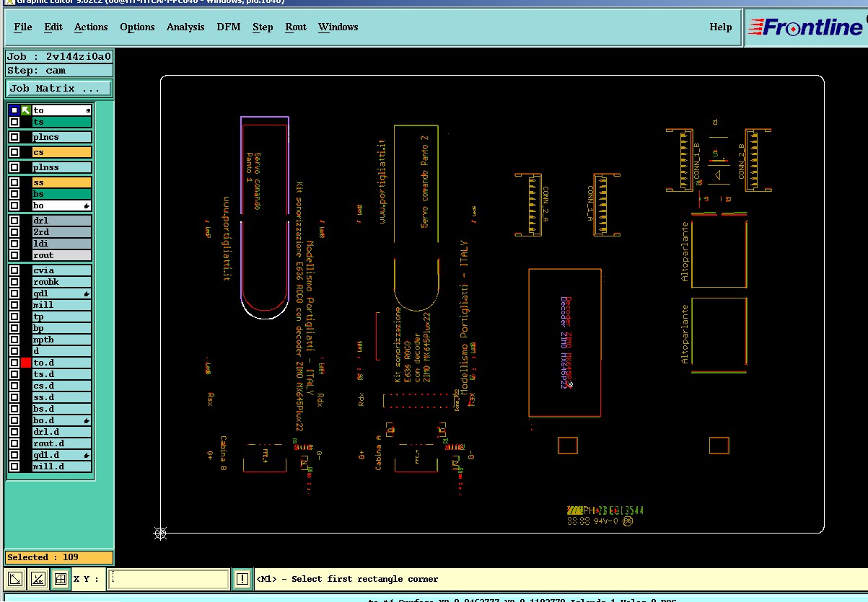The width and height of the screenshot is (868, 602).
Task: Click the red color swatch on the to.d row
Action: click(26, 363)
